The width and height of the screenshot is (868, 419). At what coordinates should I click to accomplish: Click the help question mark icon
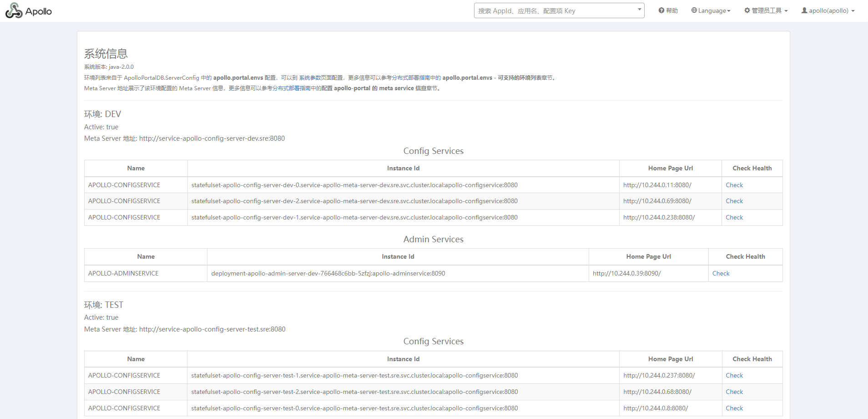(661, 10)
